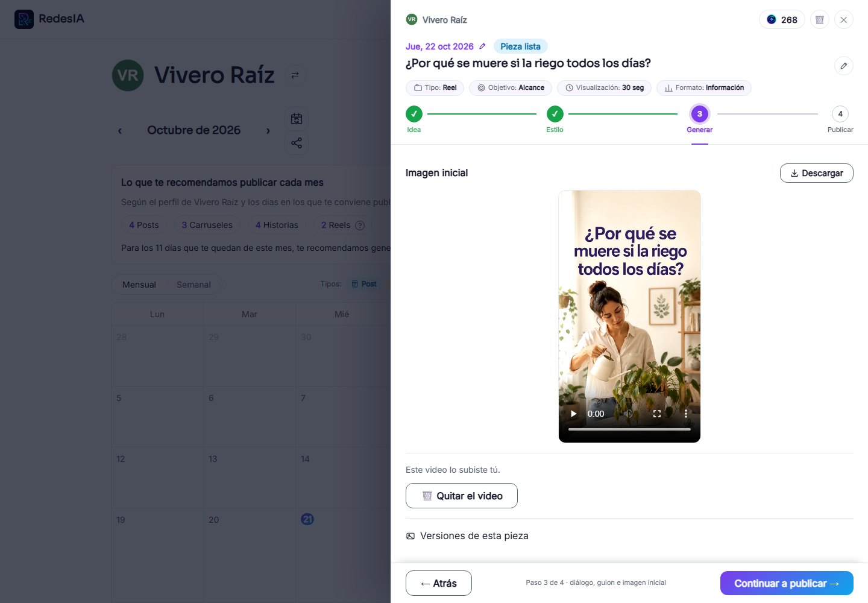Click the RedesIA logo icon
868x603 pixels.
(24, 19)
